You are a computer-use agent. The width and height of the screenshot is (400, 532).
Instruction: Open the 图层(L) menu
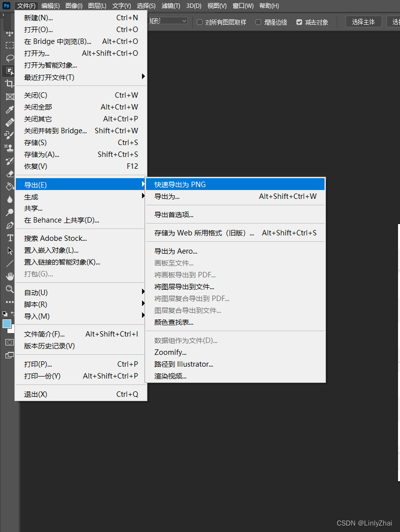click(97, 6)
